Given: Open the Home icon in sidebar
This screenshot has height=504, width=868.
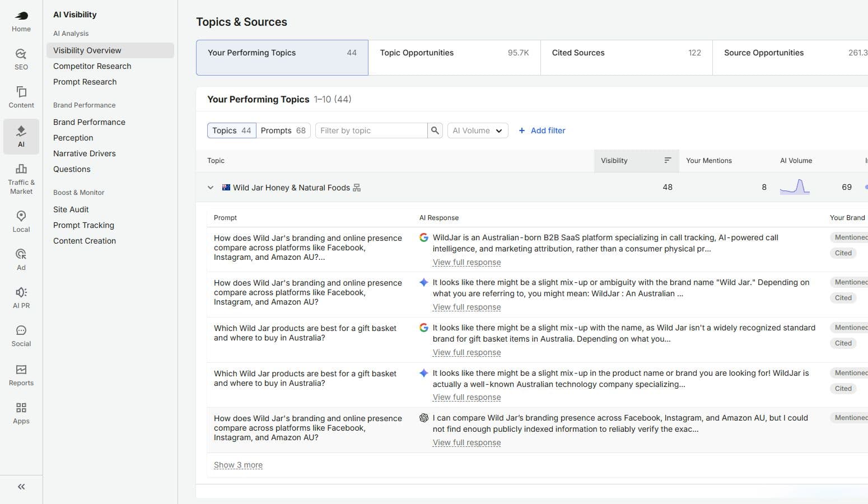Looking at the screenshot, I should pyautogui.click(x=21, y=16).
